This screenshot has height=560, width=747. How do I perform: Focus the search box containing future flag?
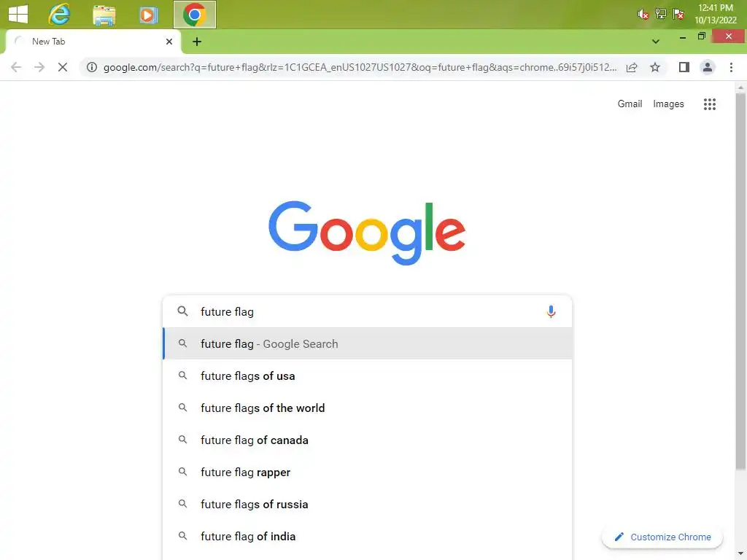coord(367,311)
